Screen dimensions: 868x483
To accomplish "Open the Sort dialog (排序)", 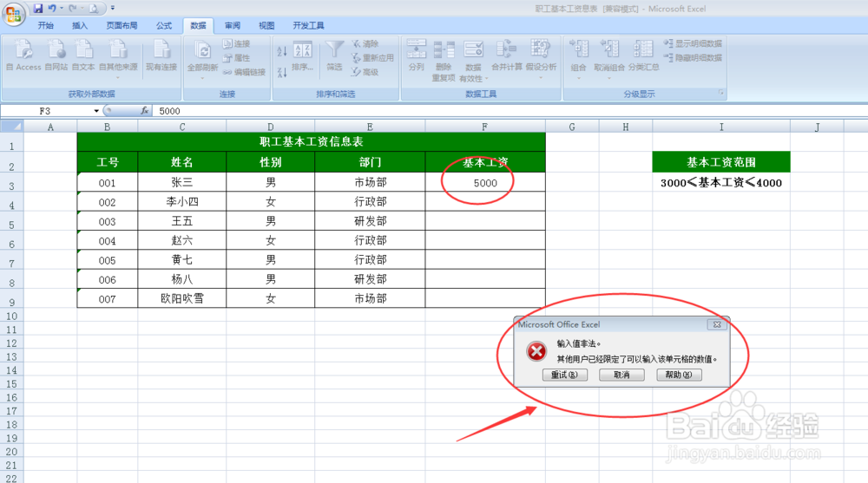I will click(x=302, y=56).
